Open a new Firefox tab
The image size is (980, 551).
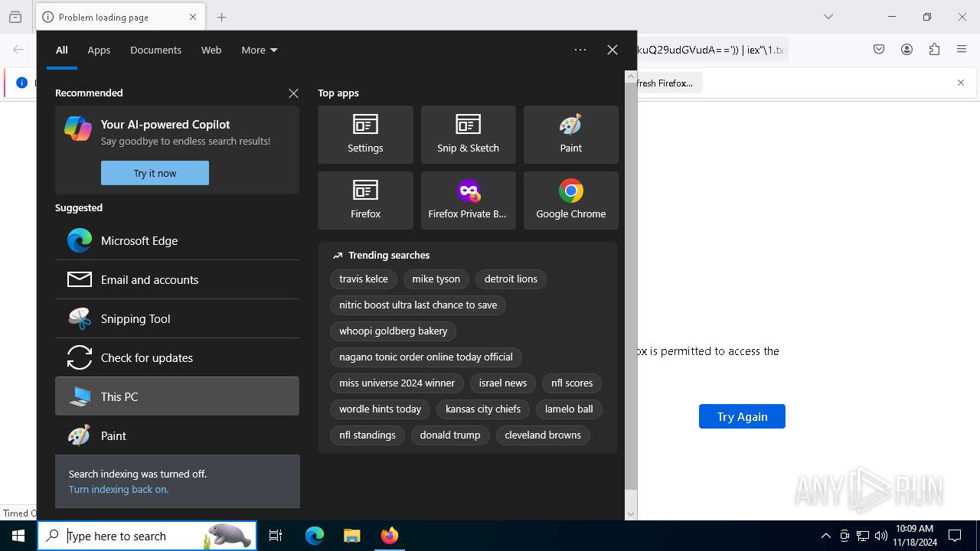click(222, 17)
